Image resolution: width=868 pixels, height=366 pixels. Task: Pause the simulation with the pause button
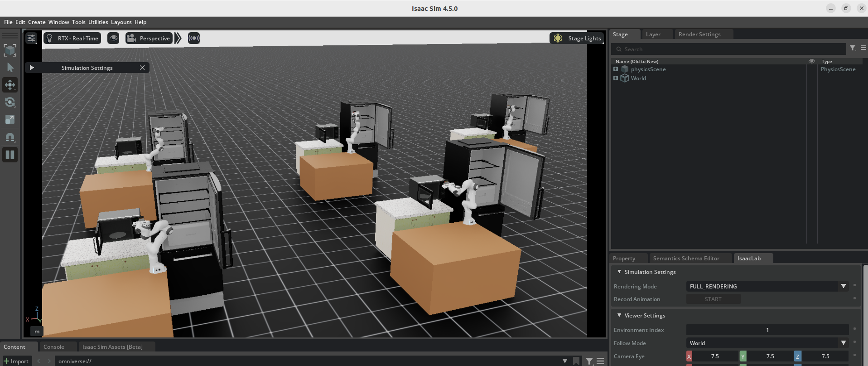(x=10, y=155)
